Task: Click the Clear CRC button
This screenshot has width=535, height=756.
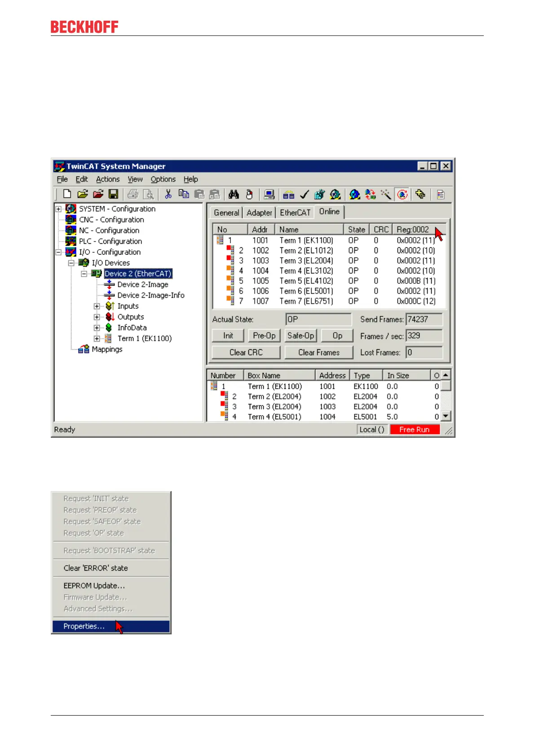Action: (246, 352)
